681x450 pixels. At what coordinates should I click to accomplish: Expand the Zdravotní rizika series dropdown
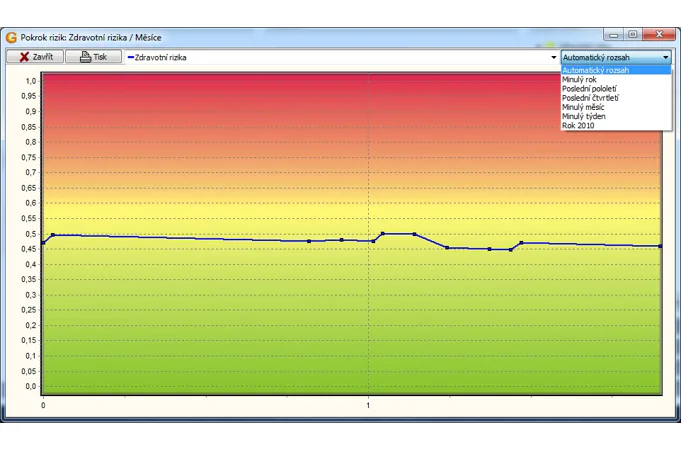[x=553, y=58]
